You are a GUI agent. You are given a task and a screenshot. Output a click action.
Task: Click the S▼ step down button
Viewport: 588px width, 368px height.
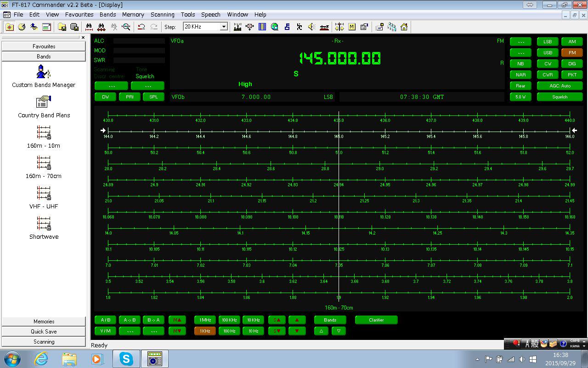tap(277, 331)
